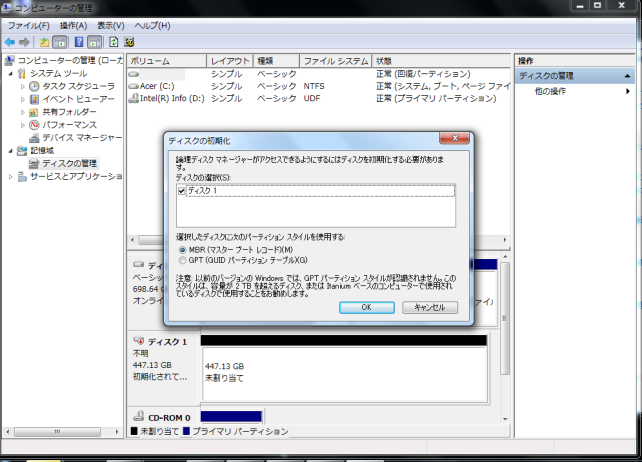The height and width of the screenshot is (462, 642).
Task: Click the NTFS cell of Acer (C:)
Action: (314, 86)
